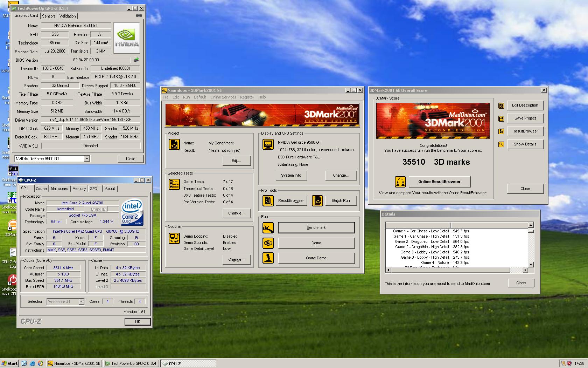
Task: Click Change... under Selected Tests
Action: 237,213
